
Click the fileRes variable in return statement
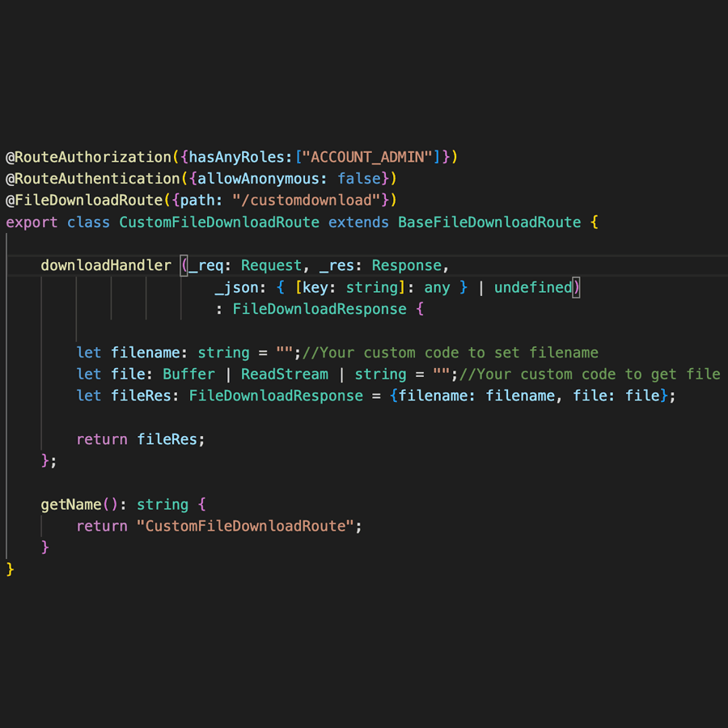(167, 439)
